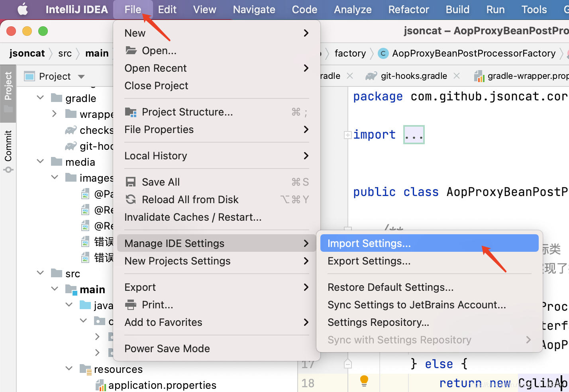Viewport: 569px width, 392px height.
Task: Expand the New submenu
Action: [x=217, y=33]
